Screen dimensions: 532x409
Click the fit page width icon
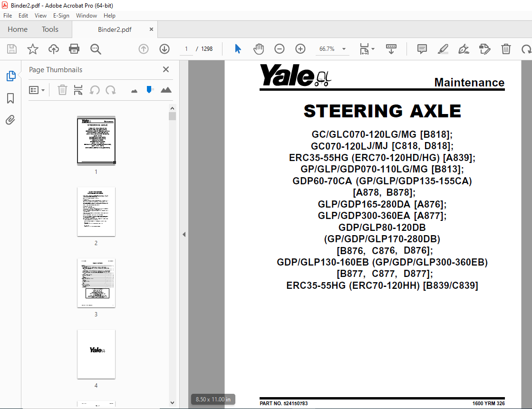pos(364,49)
